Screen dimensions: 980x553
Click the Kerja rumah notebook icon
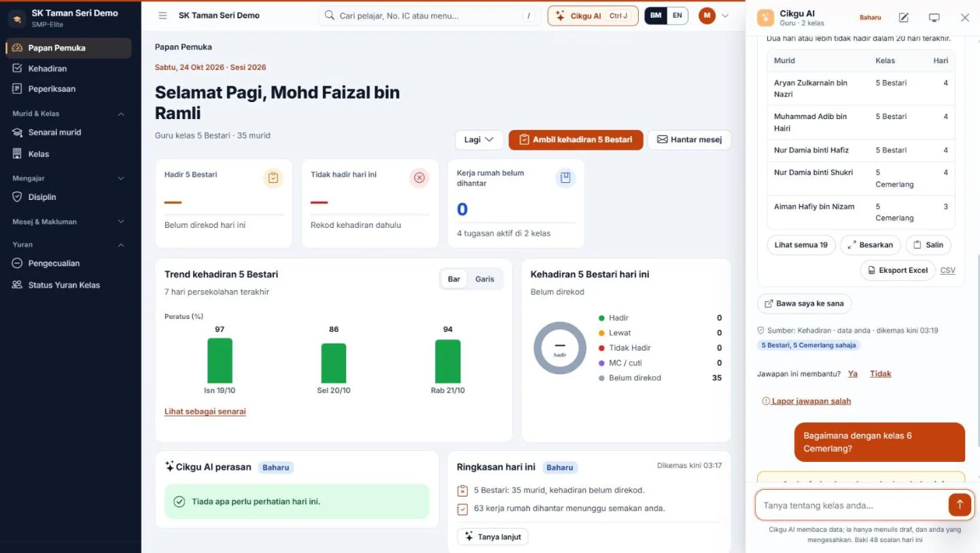pos(565,178)
